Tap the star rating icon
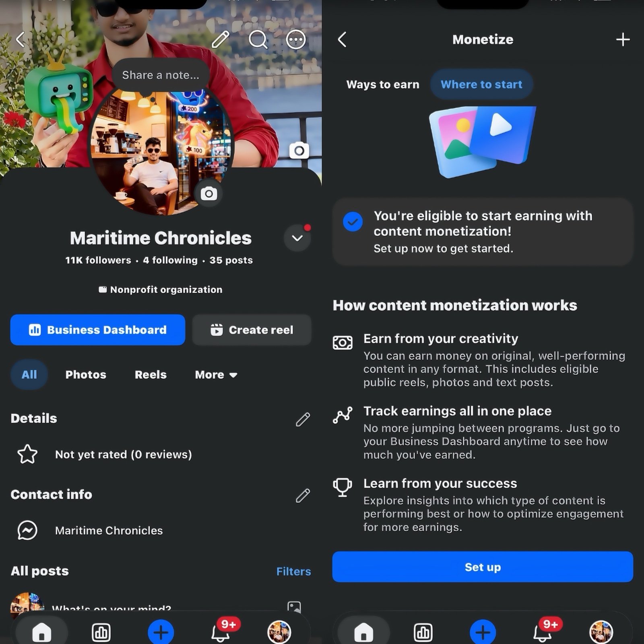This screenshot has width=644, height=644. point(27,454)
